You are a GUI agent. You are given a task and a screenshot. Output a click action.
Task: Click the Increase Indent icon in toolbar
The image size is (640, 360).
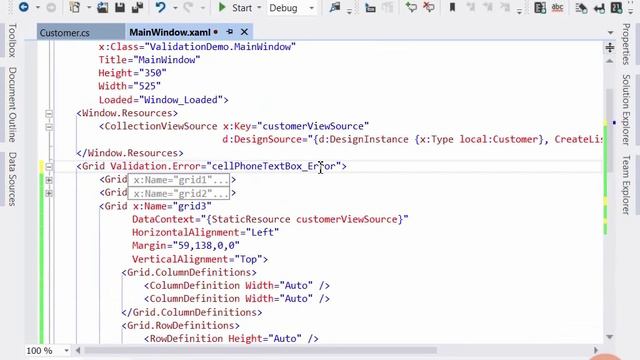click(370, 7)
